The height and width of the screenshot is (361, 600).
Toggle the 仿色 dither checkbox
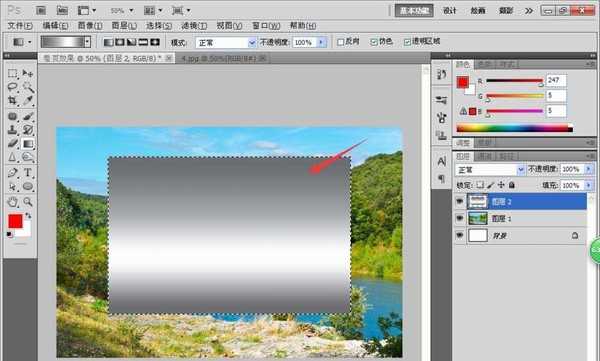[374, 42]
